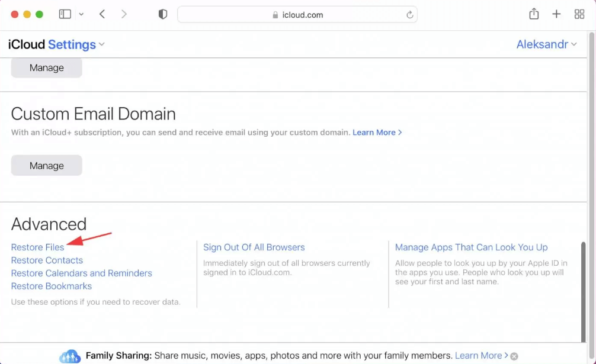Open the Restore Contacts link
Viewport: 596px width, 364px height.
coord(47,260)
